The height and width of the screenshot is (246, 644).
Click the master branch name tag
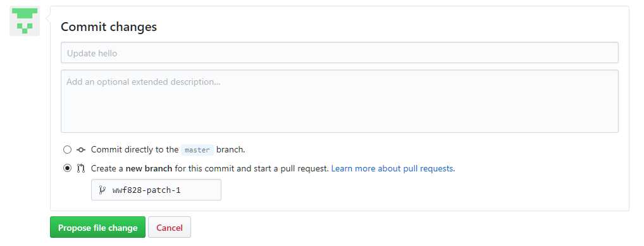pyautogui.click(x=197, y=150)
